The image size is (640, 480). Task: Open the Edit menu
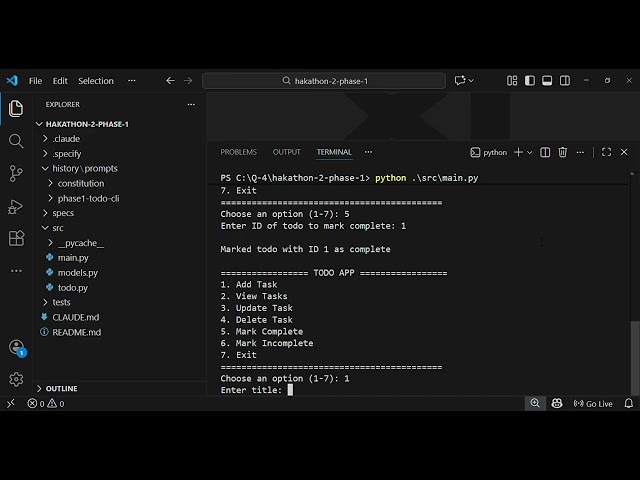pyautogui.click(x=60, y=81)
